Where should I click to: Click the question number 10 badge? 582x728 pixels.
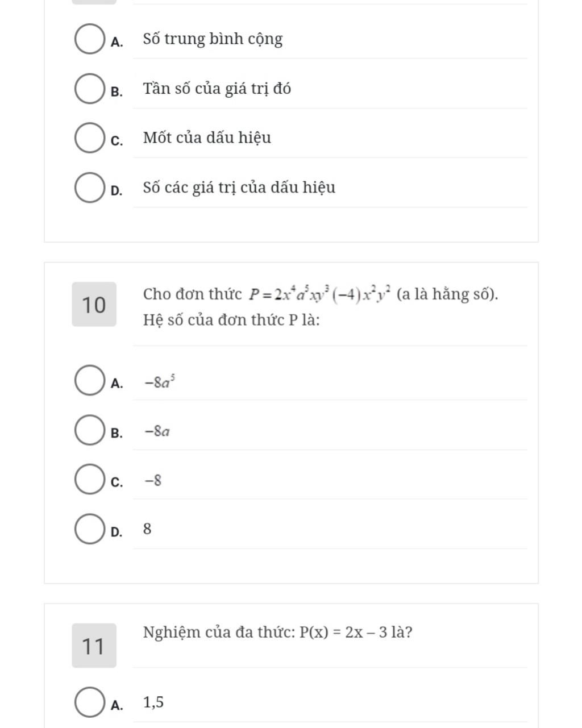point(94,304)
